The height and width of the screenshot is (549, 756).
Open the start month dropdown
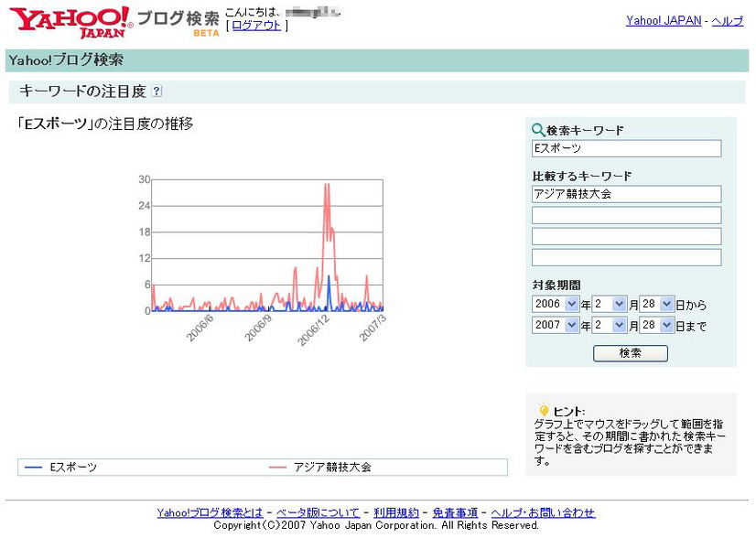click(610, 304)
